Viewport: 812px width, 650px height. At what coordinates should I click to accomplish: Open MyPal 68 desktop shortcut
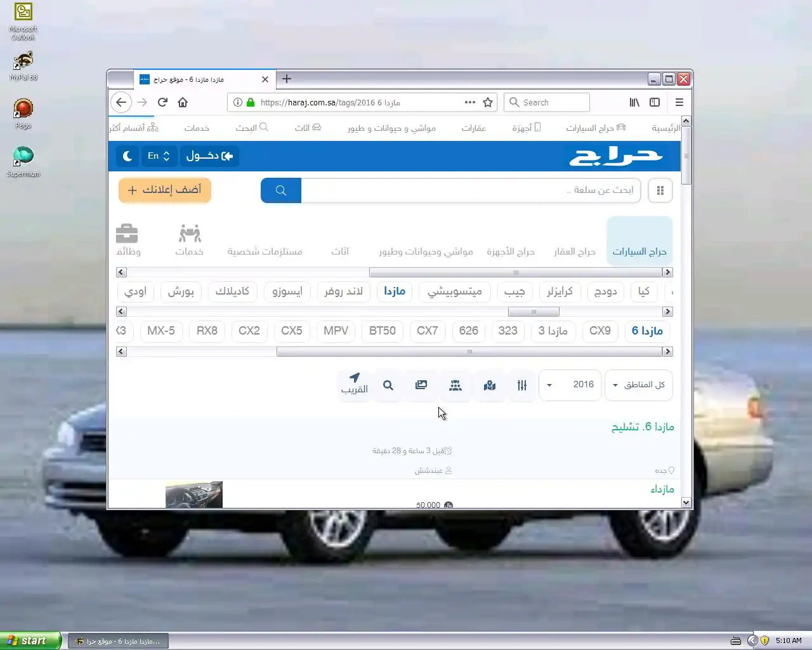[23, 66]
